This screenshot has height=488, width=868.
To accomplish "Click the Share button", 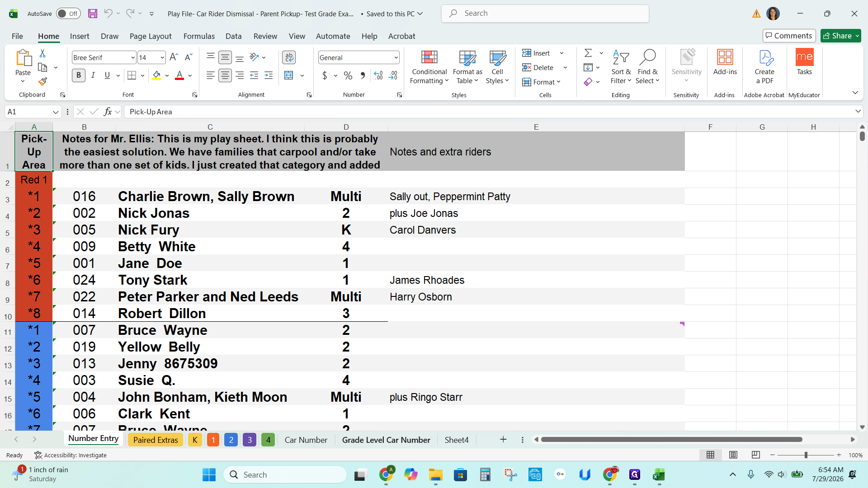I will pyautogui.click(x=840, y=36).
